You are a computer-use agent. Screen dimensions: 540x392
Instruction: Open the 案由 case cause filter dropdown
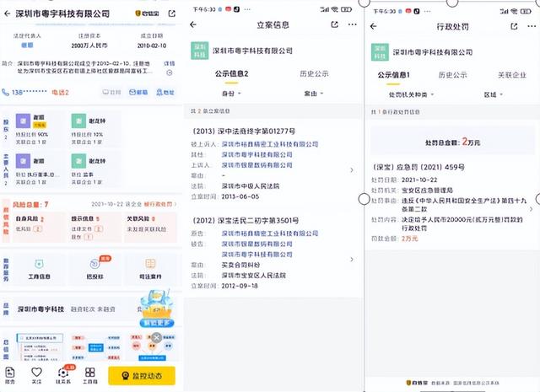tap(314, 94)
